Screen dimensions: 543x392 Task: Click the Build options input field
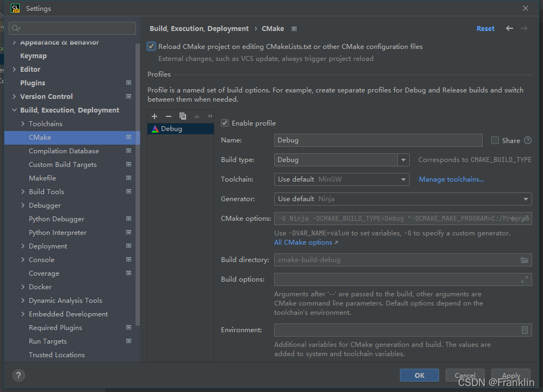403,279
